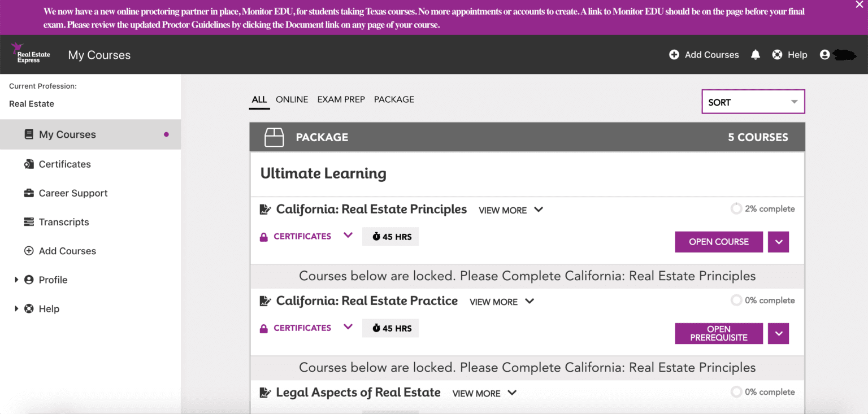
Task: Expand the Profile sidebar section
Action: point(16,280)
